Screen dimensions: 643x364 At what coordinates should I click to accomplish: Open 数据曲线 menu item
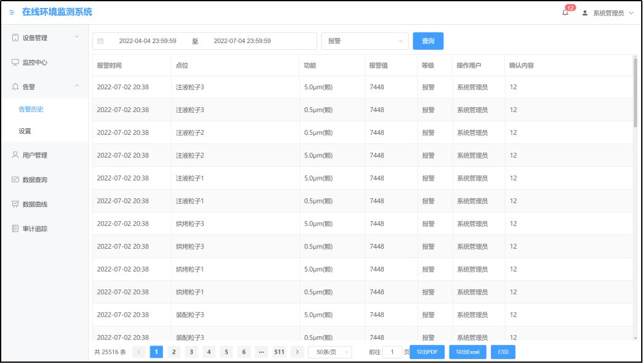tap(45, 204)
